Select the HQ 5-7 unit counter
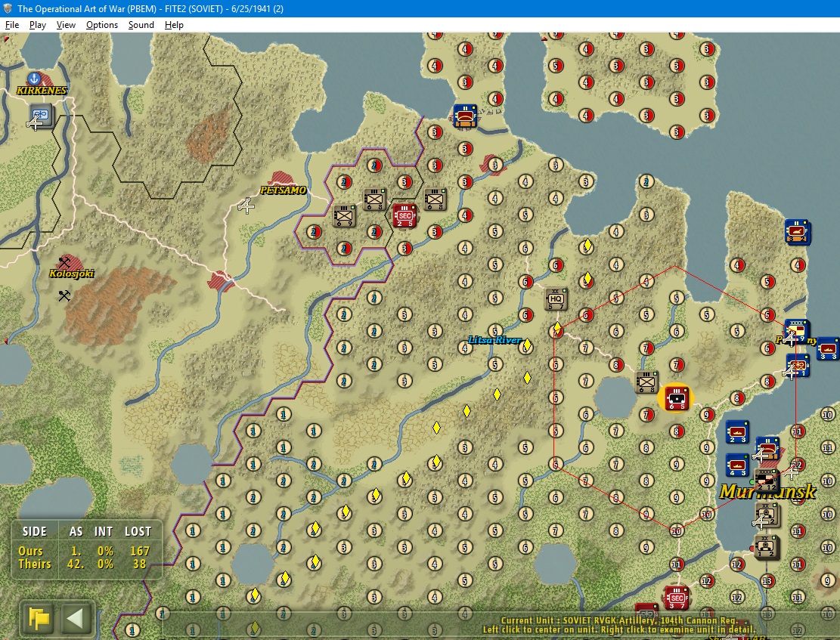 click(556, 299)
